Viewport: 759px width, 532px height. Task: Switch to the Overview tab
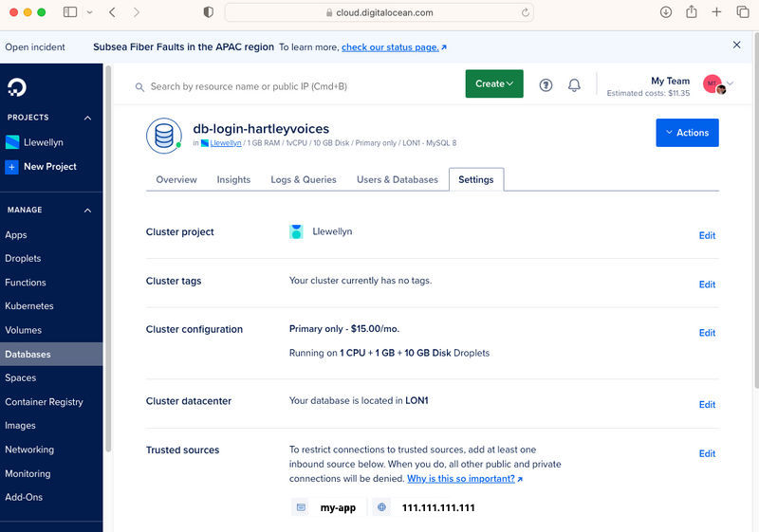[x=176, y=179]
